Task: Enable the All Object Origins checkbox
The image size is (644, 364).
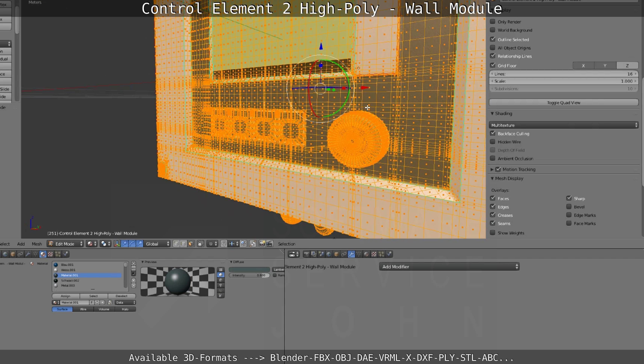Action: pos(493,48)
